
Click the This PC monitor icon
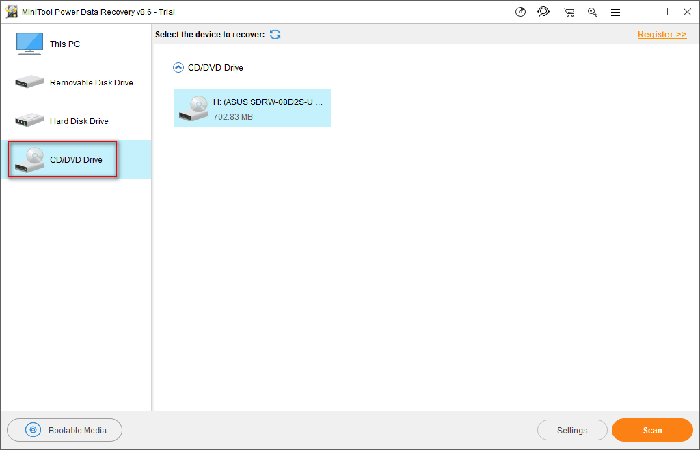(x=29, y=44)
